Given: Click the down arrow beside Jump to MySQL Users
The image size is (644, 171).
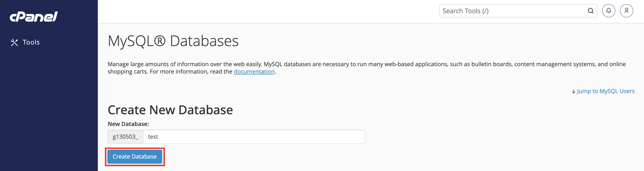Looking at the screenshot, I should [574, 91].
